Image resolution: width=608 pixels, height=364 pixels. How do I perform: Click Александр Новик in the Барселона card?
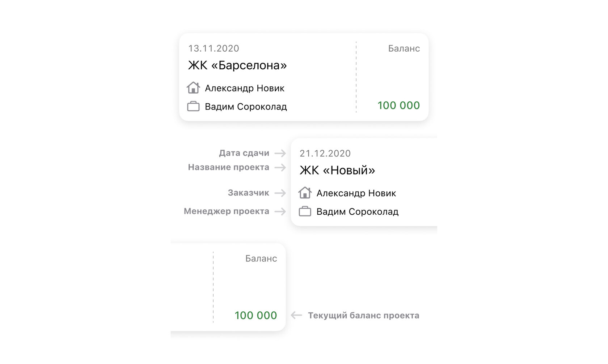click(245, 88)
